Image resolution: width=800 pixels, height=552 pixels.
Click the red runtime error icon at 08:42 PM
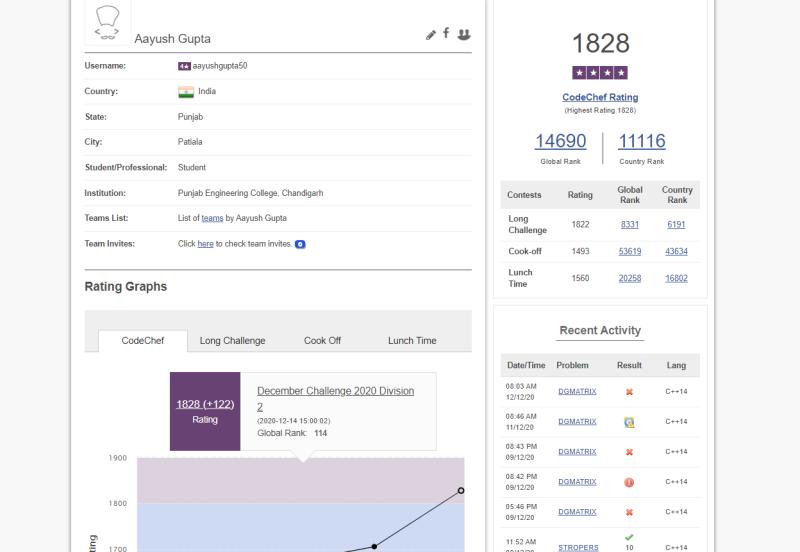(x=629, y=482)
